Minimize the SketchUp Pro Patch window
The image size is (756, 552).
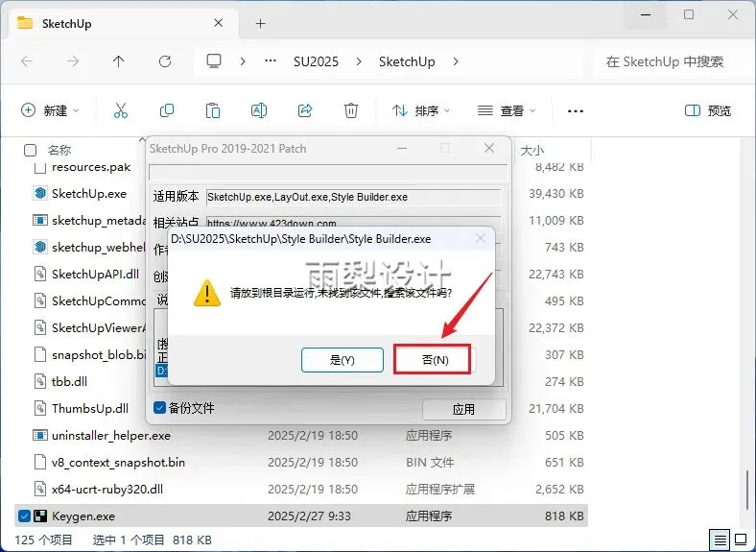tap(402, 148)
